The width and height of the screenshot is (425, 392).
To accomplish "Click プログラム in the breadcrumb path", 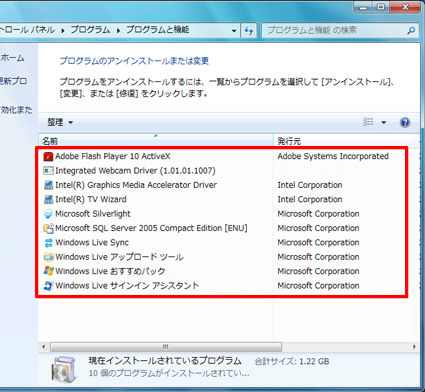I will tap(90, 30).
